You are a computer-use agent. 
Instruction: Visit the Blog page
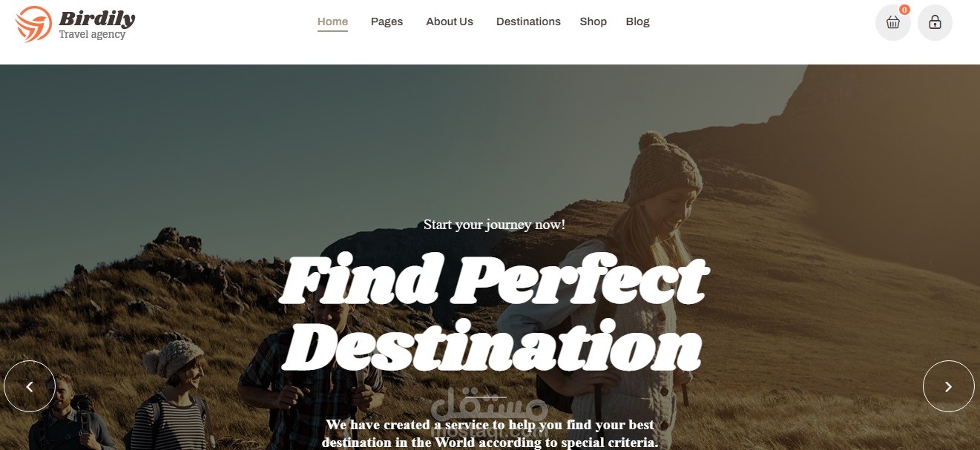(x=638, y=21)
